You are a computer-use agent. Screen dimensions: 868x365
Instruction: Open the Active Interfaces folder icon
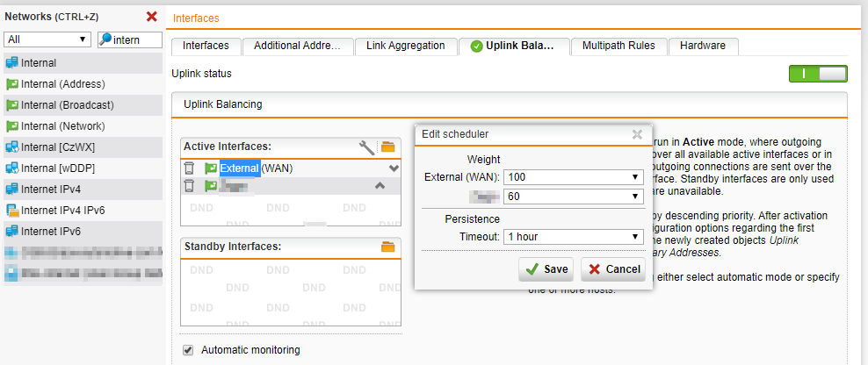coord(388,147)
